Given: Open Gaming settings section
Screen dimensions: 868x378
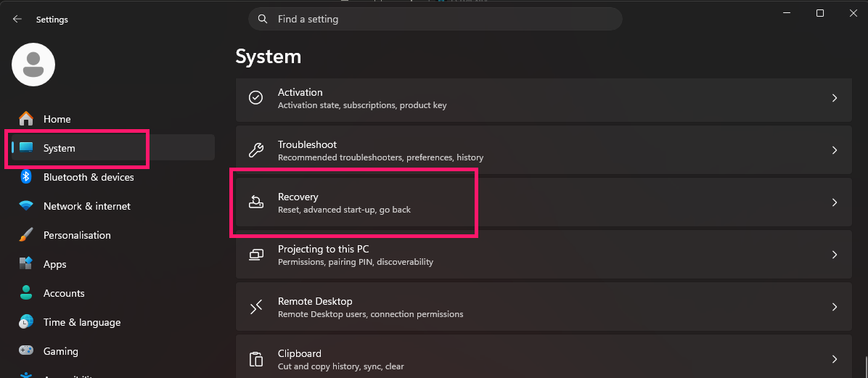Looking at the screenshot, I should click(x=113, y=351).
